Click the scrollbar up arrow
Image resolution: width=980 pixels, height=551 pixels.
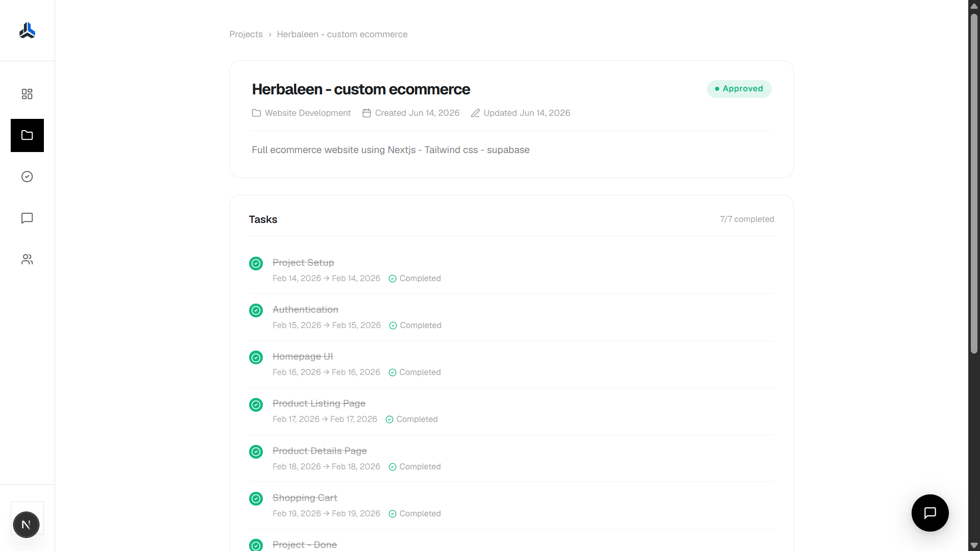(974, 6)
